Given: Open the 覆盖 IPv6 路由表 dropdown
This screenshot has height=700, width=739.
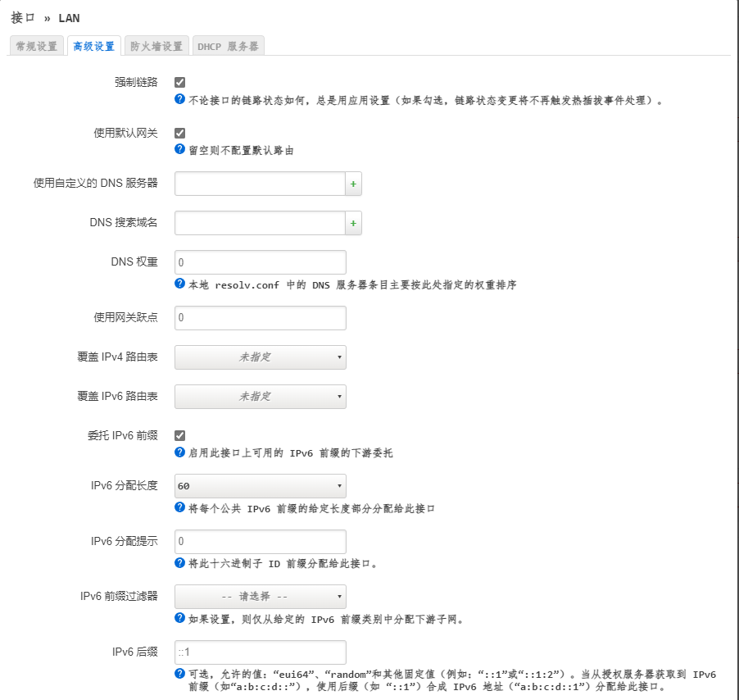Looking at the screenshot, I should click(260, 397).
